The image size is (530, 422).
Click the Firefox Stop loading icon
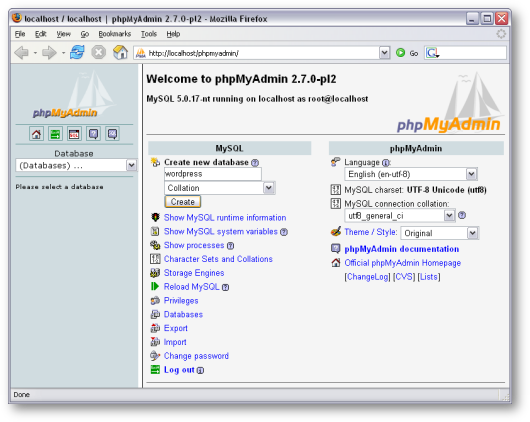pos(99,53)
